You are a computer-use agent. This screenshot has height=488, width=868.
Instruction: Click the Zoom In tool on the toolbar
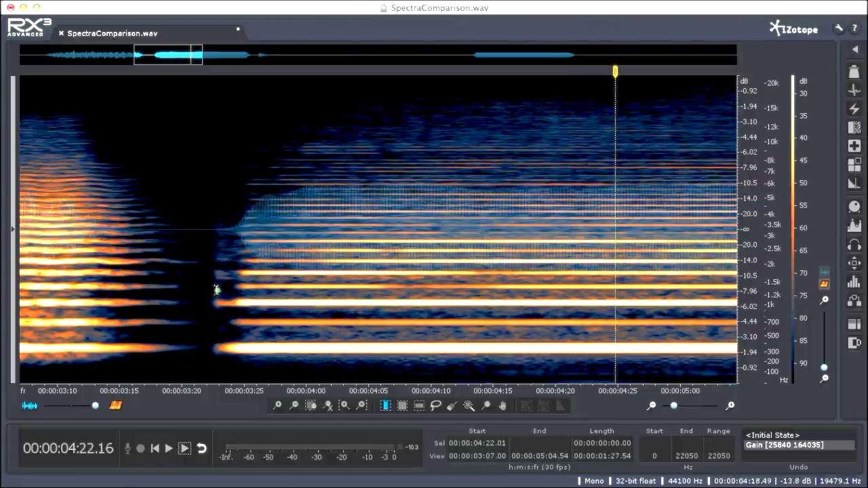(278, 405)
